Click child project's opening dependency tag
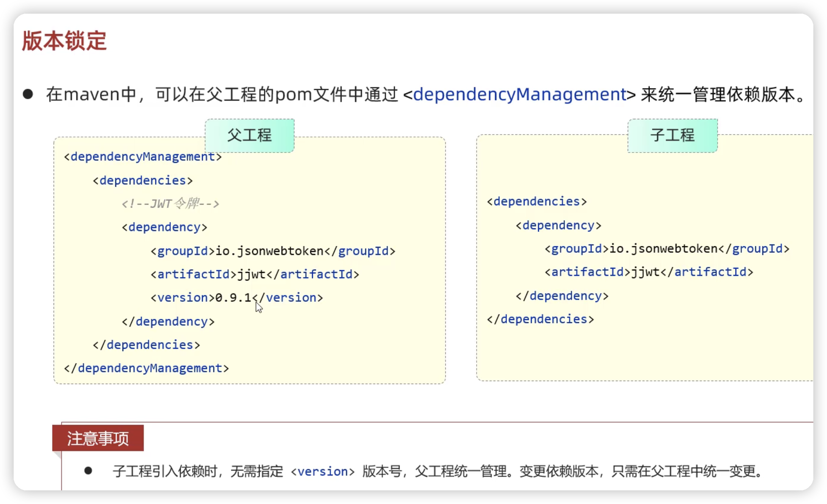The width and height of the screenshot is (827, 504). click(x=559, y=225)
